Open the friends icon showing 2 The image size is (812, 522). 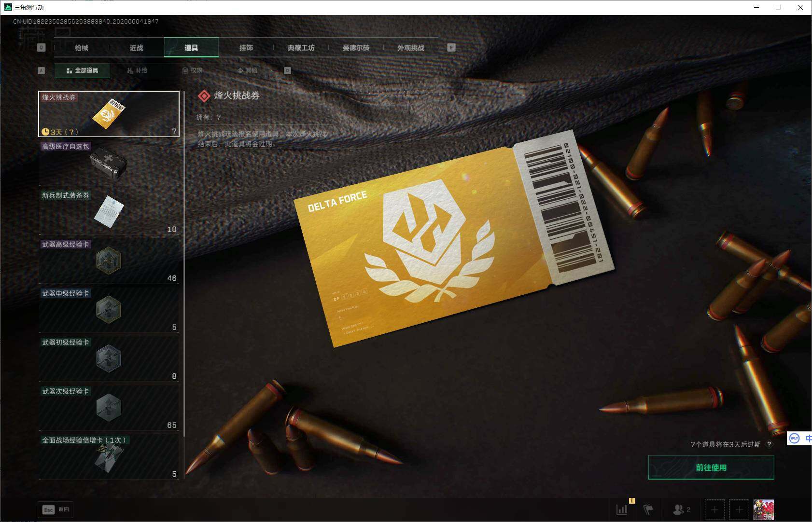pyautogui.click(x=681, y=509)
